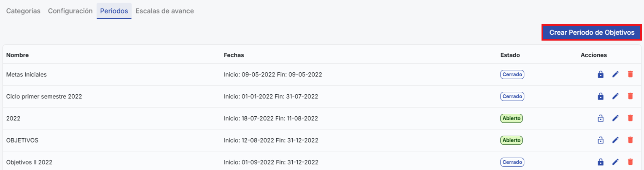
Task: Remove the 2022 period with trash icon
Action: click(630, 118)
